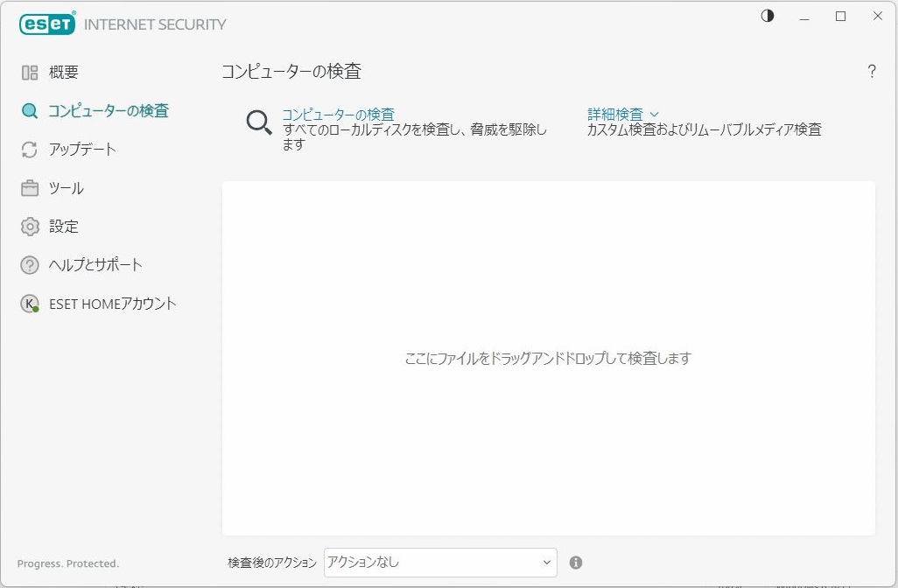
Task: Click the file drag-and-drop scan area
Action: 548,358
